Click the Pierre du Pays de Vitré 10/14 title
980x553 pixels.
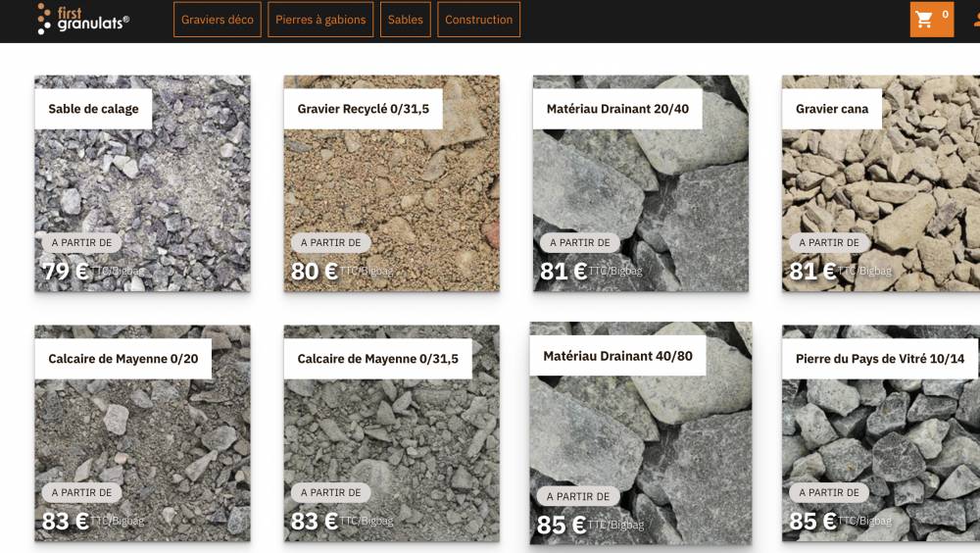tap(880, 359)
